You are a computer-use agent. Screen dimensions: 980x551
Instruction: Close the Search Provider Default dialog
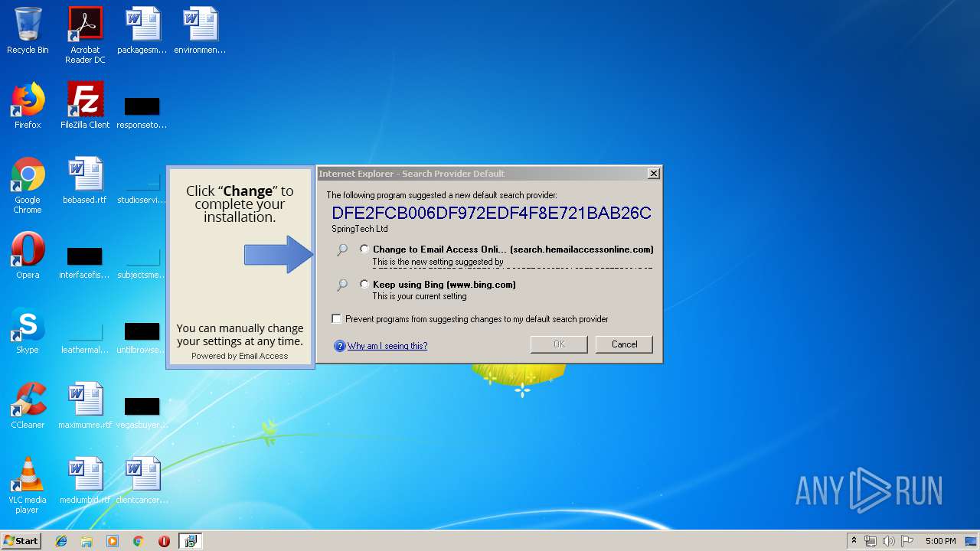[x=653, y=174]
